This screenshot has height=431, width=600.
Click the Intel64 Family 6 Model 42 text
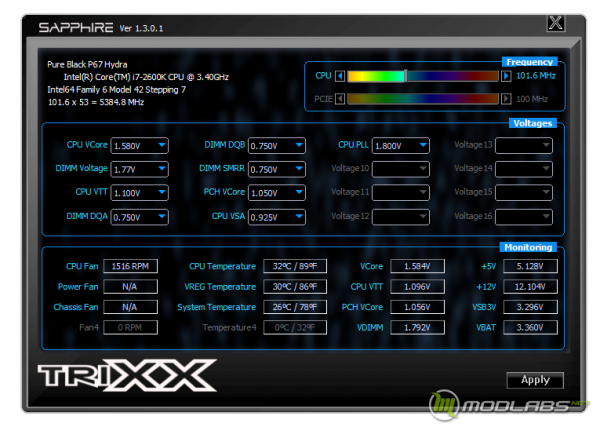(116, 90)
